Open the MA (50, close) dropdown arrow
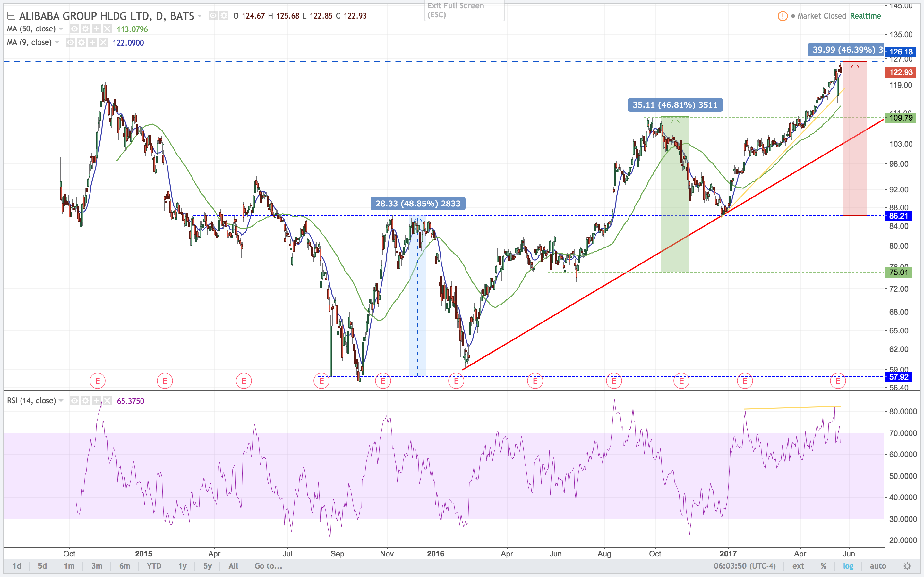 [61, 29]
